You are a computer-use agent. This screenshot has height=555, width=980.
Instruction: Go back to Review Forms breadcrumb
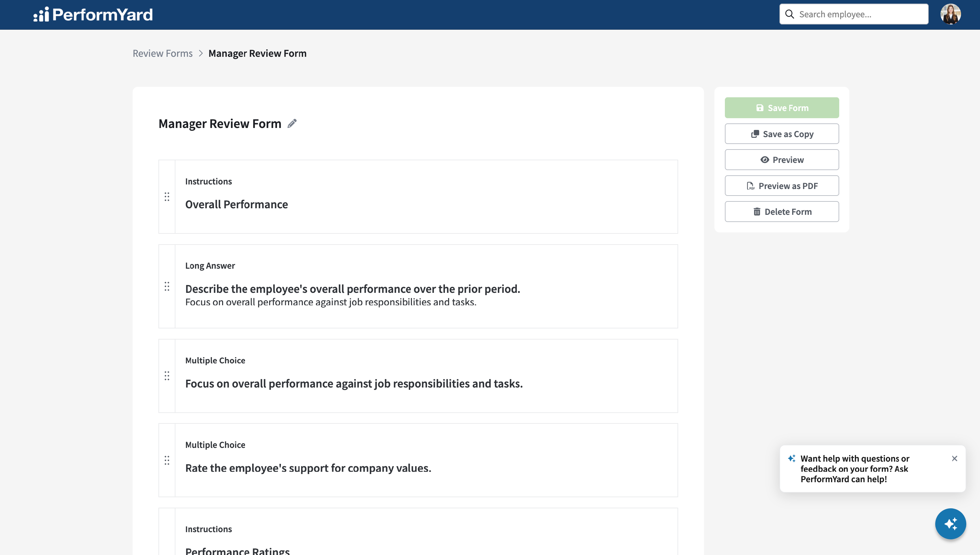(162, 53)
